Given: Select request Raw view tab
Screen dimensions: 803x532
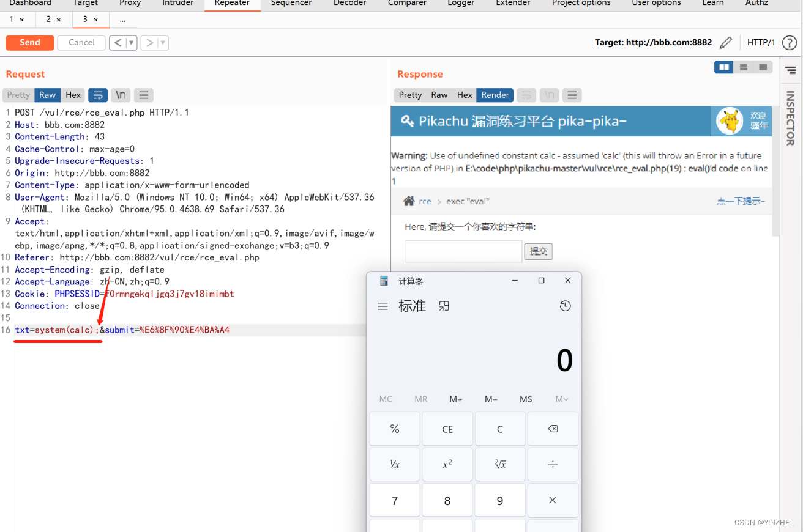Looking at the screenshot, I should (48, 95).
